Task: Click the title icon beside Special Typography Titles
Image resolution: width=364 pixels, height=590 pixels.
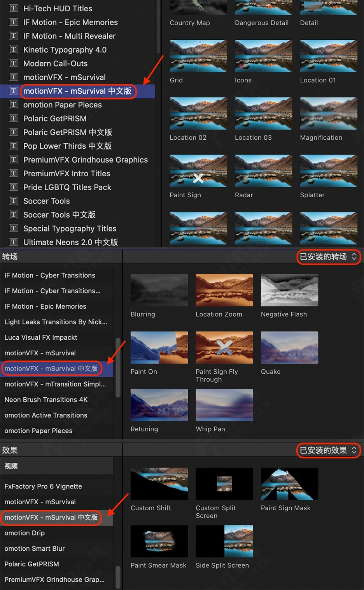Action: click(14, 228)
